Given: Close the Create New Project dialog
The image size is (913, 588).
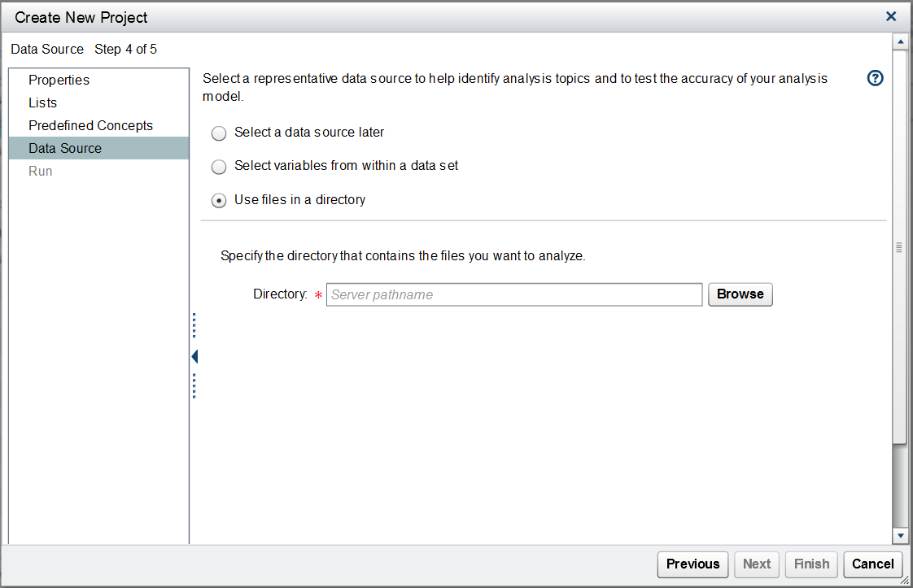Looking at the screenshot, I should pos(891,16).
